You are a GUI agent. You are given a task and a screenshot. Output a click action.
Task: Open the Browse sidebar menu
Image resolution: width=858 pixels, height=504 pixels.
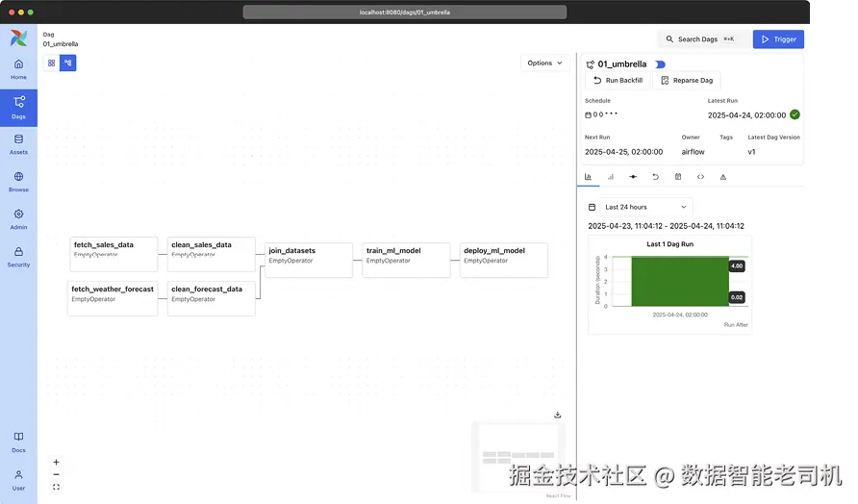pyautogui.click(x=18, y=182)
